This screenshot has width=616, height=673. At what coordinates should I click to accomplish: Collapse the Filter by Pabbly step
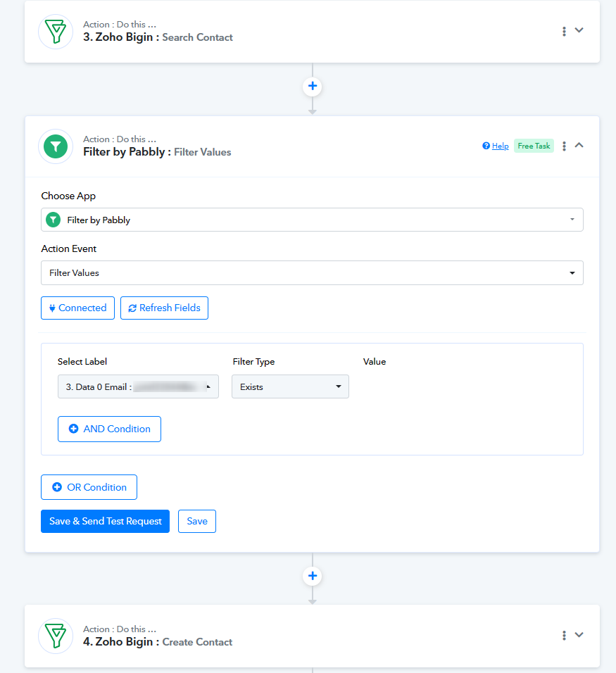tap(579, 145)
